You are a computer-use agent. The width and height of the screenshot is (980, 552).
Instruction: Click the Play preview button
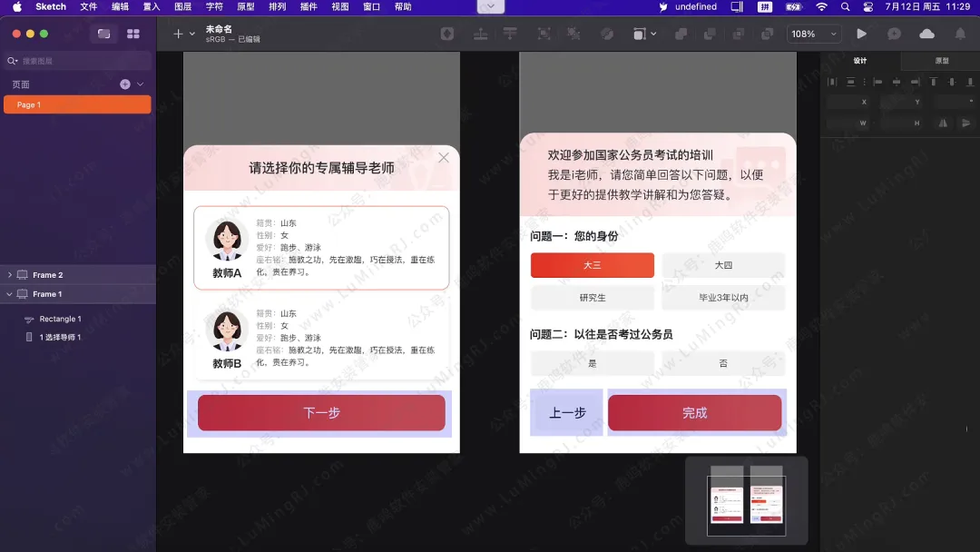[862, 34]
